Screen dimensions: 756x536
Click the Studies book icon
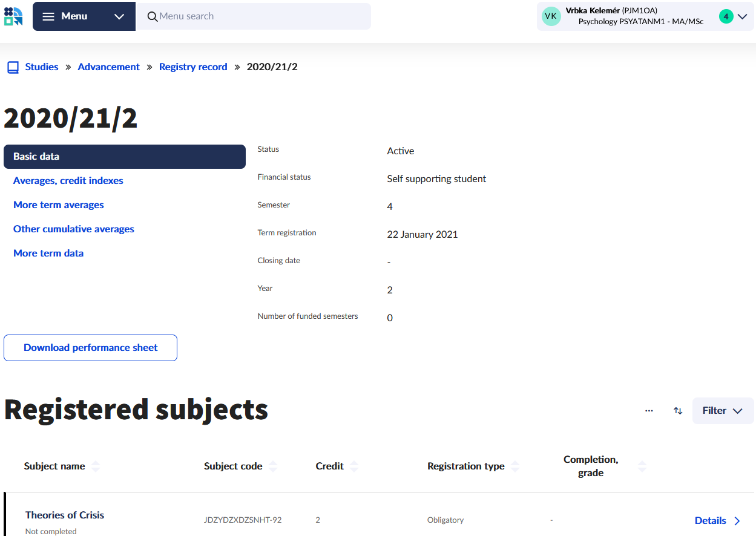pyautogui.click(x=13, y=67)
